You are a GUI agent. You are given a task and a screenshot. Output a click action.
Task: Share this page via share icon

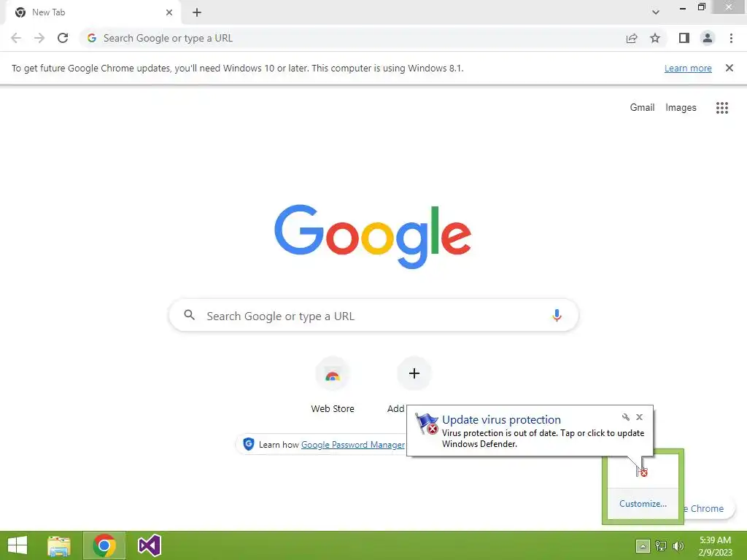coord(632,38)
